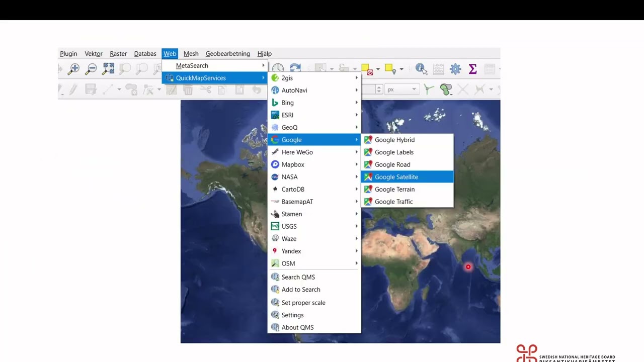Open the MetaSearch submenu

click(x=215, y=66)
